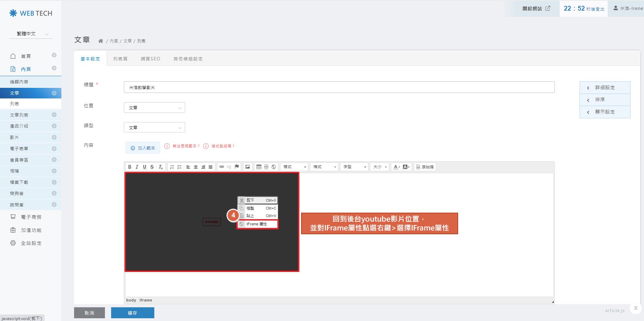The image size is (644, 321).
Task: Expand the 繁體中文 language selector
Action: [31, 34]
